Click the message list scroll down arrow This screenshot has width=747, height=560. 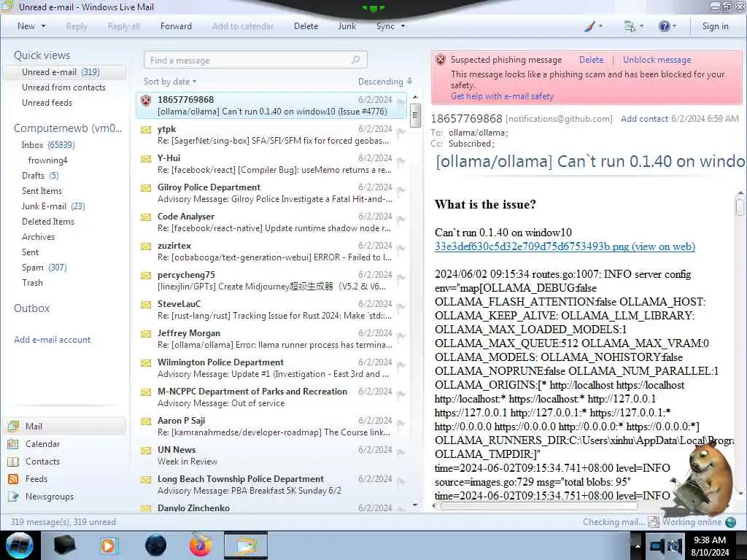click(415, 505)
